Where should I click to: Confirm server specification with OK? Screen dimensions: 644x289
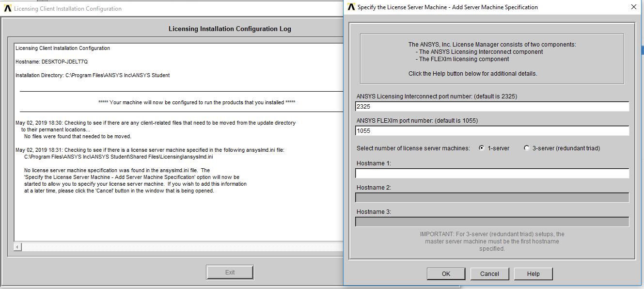coord(446,273)
